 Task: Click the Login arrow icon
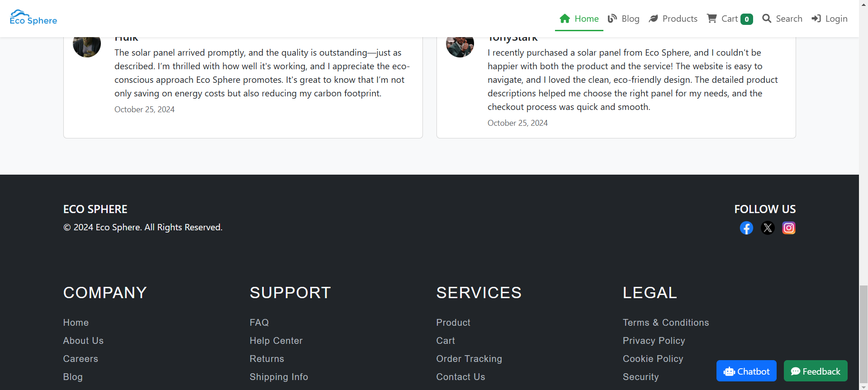point(816,19)
